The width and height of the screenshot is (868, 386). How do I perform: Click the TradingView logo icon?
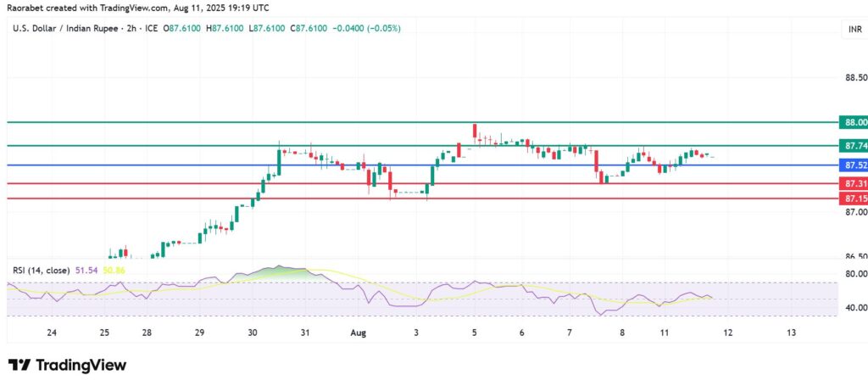(19, 365)
